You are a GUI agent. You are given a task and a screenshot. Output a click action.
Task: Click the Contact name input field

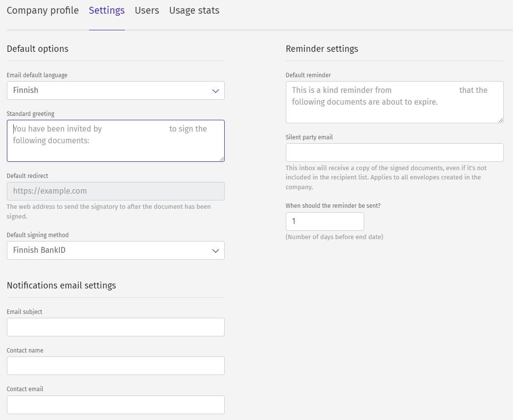(116, 366)
